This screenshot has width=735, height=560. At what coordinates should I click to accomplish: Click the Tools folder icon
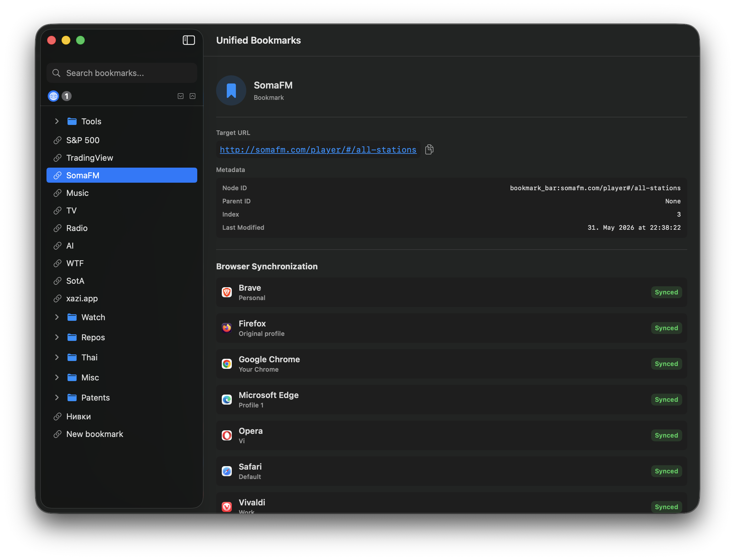click(x=72, y=121)
